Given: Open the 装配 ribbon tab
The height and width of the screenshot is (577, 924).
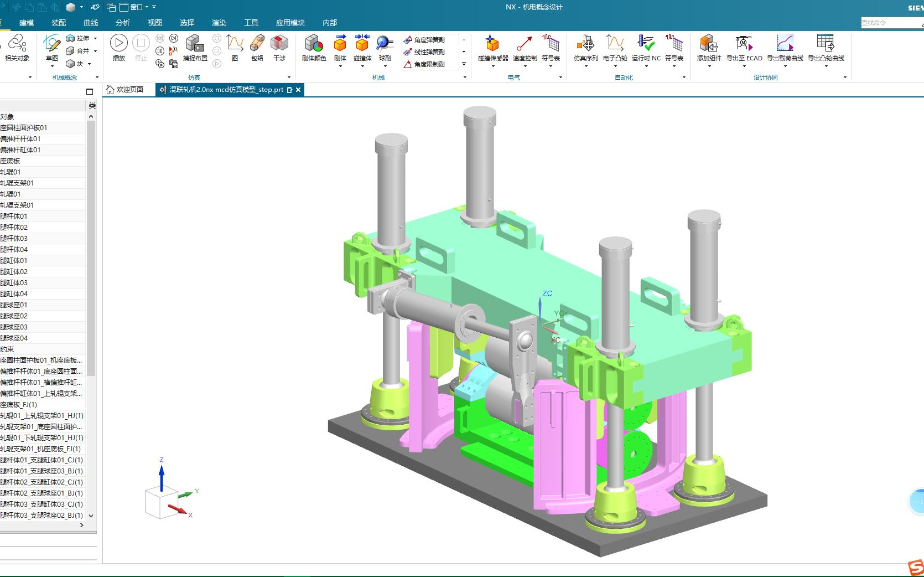Looking at the screenshot, I should pos(59,23).
